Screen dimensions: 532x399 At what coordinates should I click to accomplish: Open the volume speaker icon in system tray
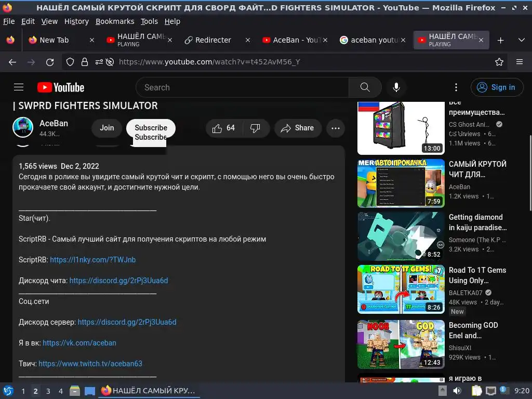point(457,391)
